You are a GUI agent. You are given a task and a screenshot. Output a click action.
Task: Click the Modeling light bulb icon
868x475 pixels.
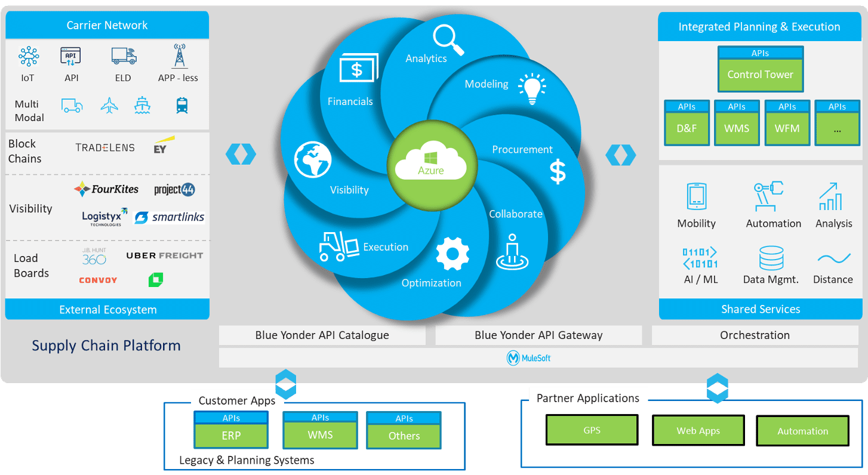(x=532, y=90)
